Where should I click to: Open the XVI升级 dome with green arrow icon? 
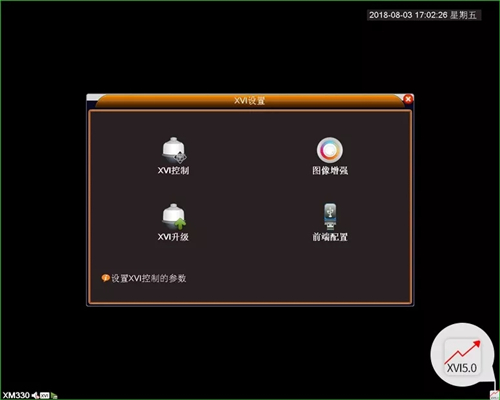(174, 217)
